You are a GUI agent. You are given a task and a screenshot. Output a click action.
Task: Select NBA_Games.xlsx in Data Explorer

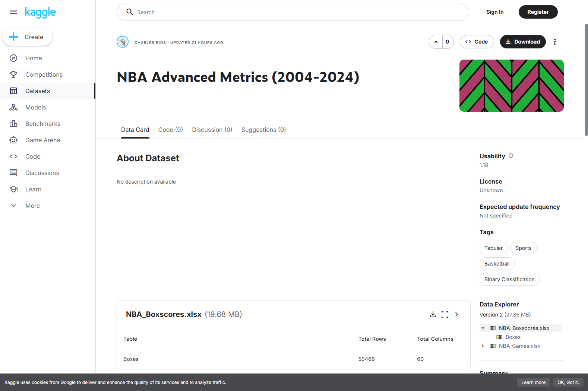519,346
